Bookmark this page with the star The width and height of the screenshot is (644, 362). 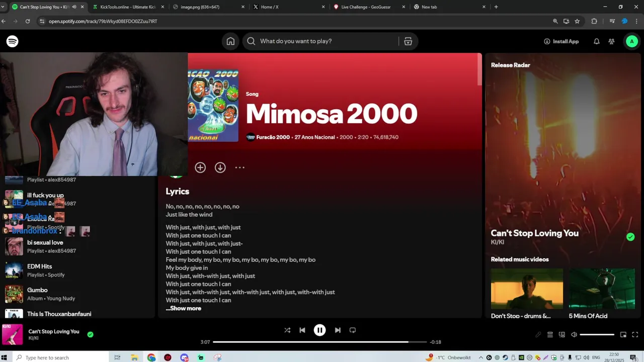577,21
